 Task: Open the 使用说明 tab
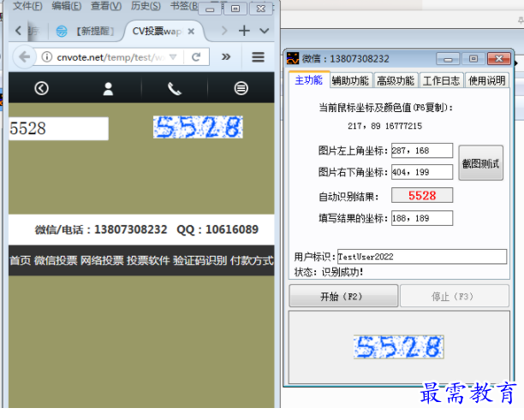point(487,80)
